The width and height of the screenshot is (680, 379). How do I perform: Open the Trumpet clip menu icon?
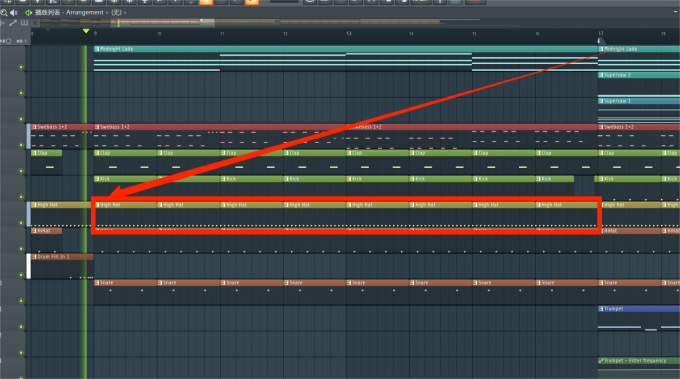(601, 309)
